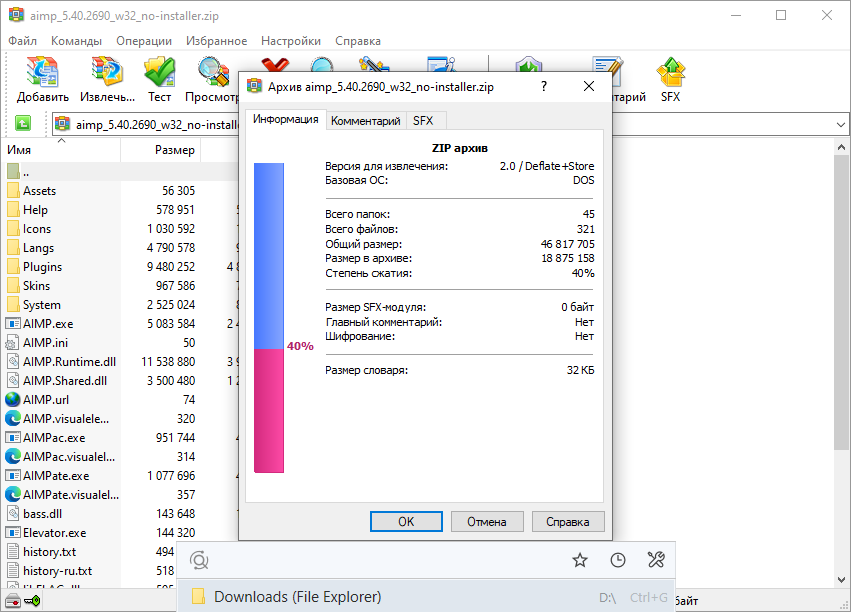Select the AIMP.Runtime.dll file
Image resolution: width=851 pixels, height=612 pixels.
point(69,361)
